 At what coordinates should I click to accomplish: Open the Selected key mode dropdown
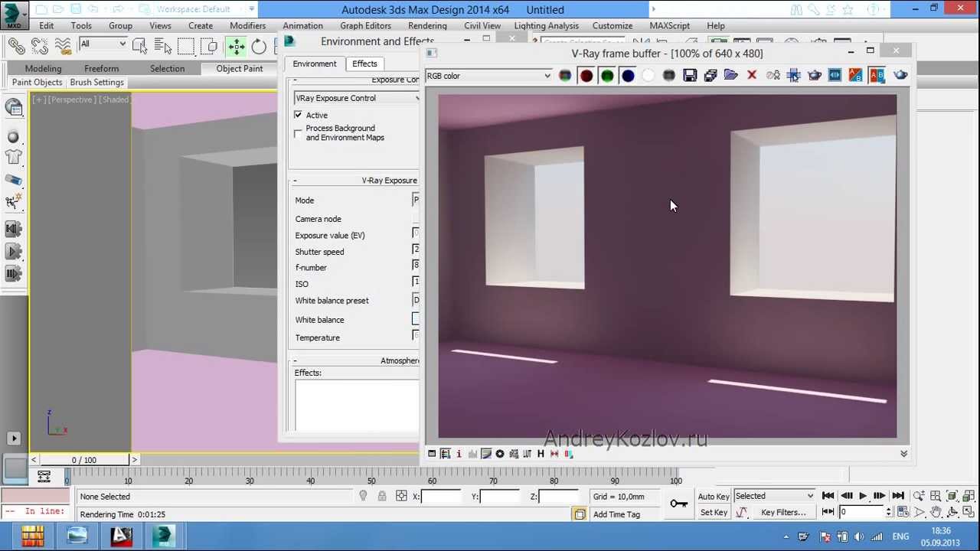tap(774, 496)
